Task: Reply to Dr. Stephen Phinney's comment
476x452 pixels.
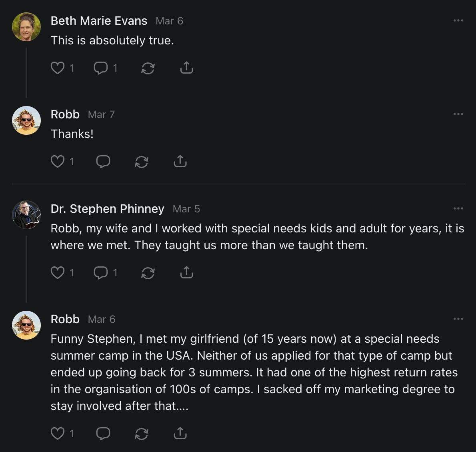Action: pos(100,273)
